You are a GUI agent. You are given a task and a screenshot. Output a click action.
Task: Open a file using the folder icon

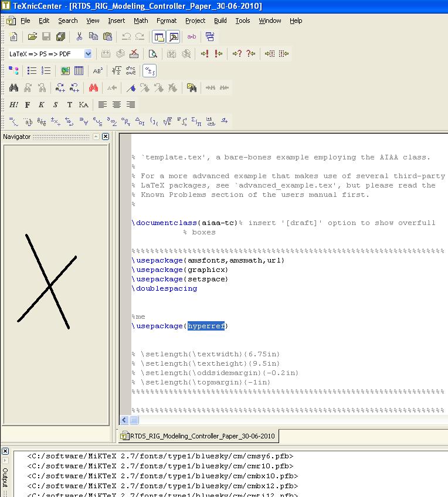[32, 37]
